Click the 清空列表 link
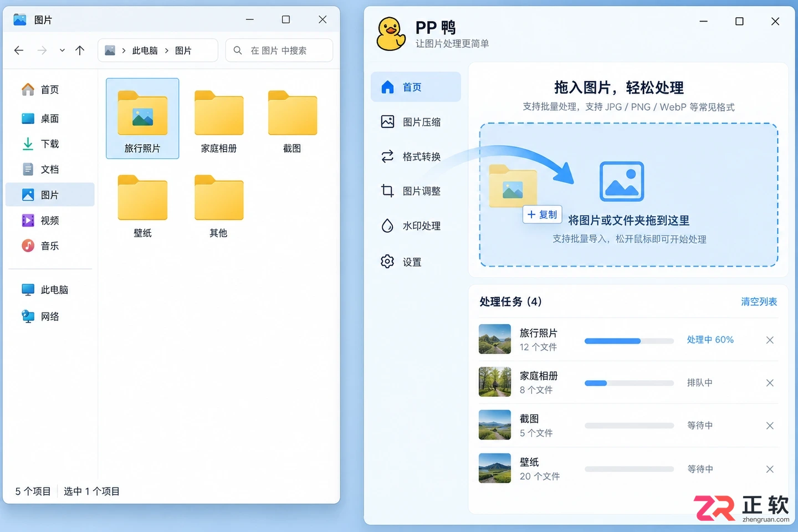 point(759,301)
